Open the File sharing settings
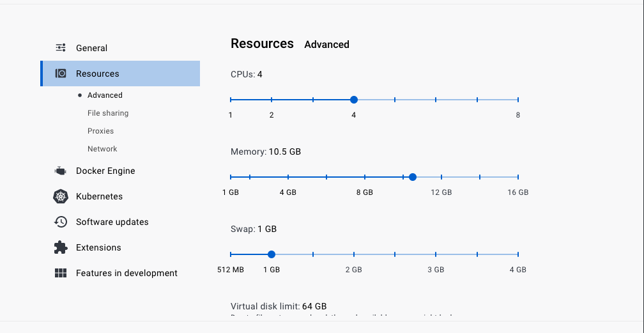644x333 pixels. click(x=108, y=113)
